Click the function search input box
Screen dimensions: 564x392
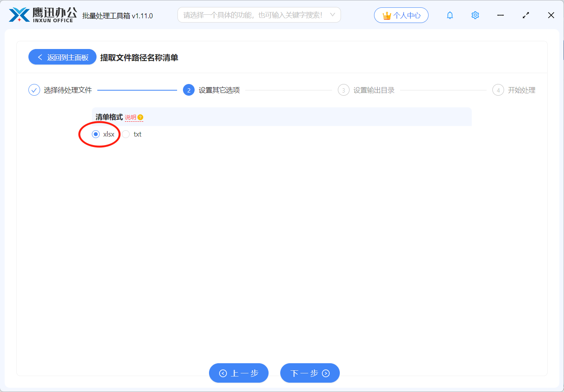(253, 15)
